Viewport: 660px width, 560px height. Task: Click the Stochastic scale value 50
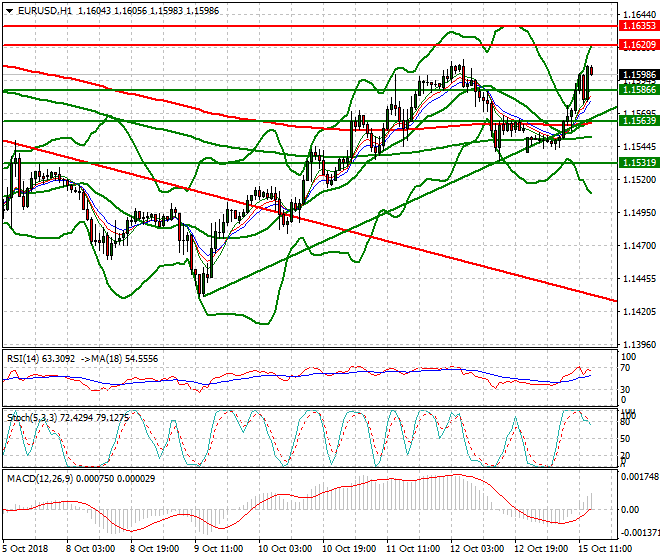click(625, 439)
